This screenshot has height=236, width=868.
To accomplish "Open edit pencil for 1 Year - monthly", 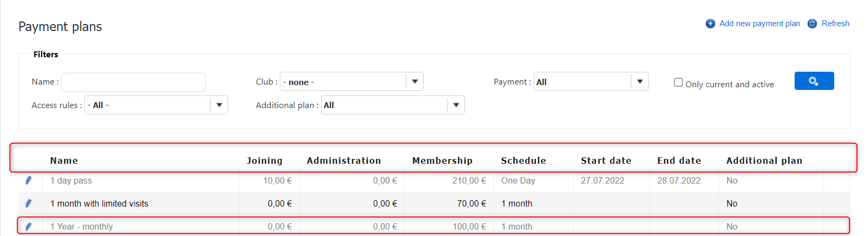I will pyautogui.click(x=28, y=226).
